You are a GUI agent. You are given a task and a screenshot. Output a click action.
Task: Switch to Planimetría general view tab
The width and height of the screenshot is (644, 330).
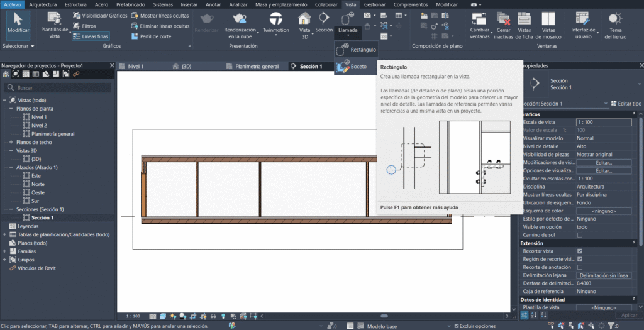pyautogui.click(x=256, y=66)
